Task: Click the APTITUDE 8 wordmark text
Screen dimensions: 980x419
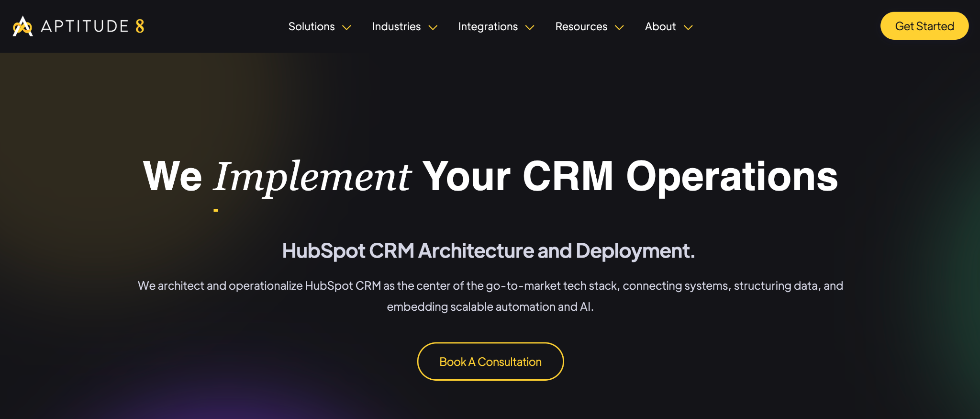Action: click(92, 26)
